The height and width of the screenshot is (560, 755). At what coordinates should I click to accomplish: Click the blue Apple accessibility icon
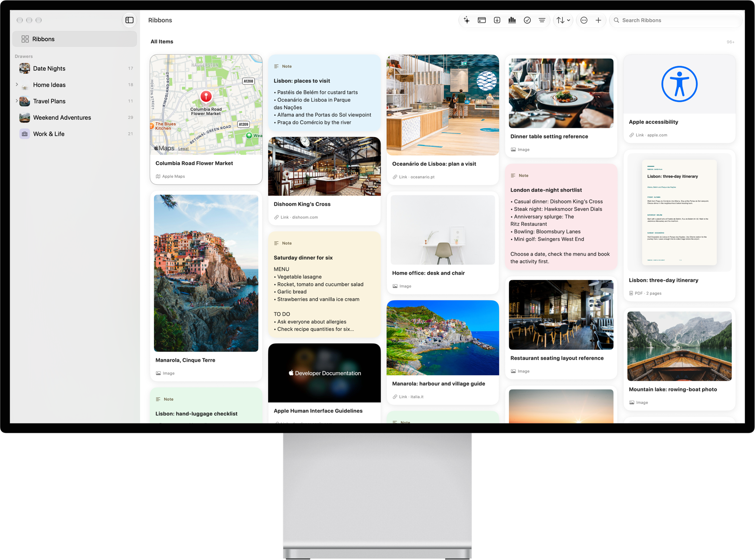679,84
